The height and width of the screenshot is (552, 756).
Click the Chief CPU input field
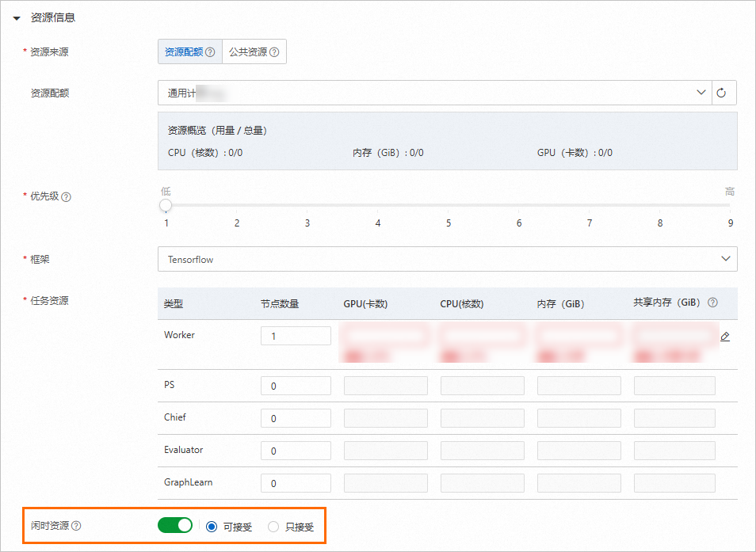[482, 418]
